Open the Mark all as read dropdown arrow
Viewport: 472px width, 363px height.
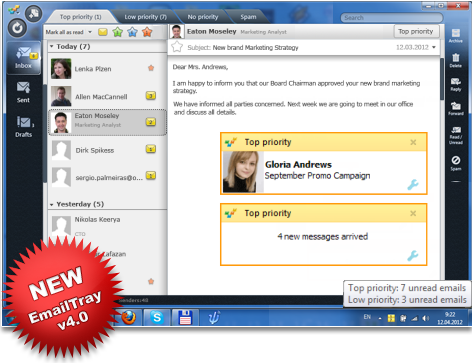point(90,32)
